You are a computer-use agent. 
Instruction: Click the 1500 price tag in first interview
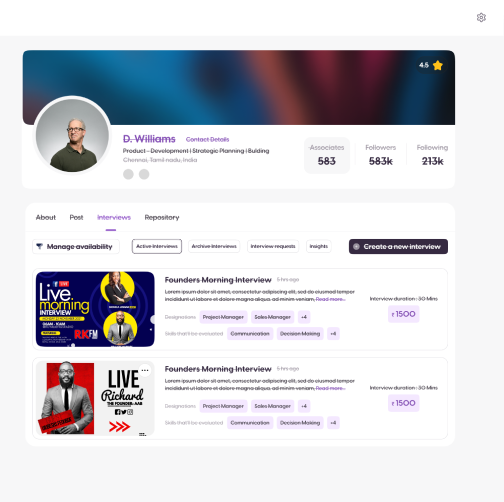(403, 314)
